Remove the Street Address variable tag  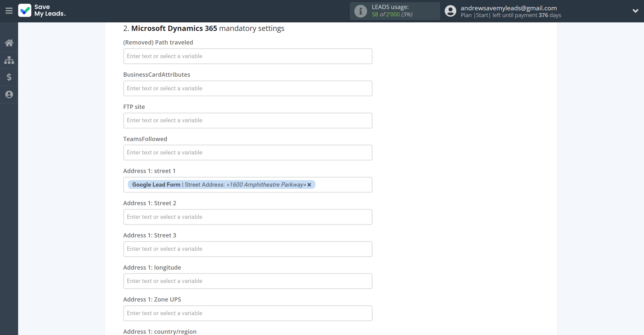click(x=309, y=185)
